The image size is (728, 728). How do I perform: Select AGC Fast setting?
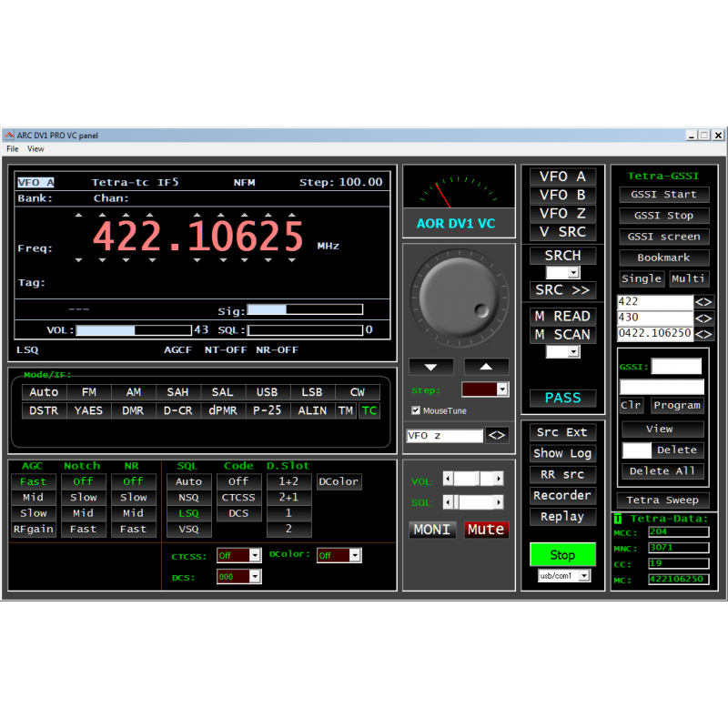pos(34,481)
